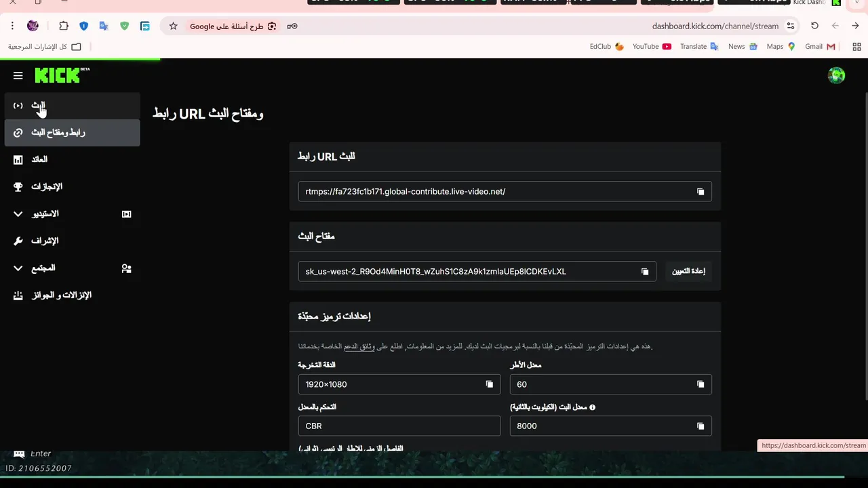Click the 1920×1080 resolution field
The width and height of the screenshot is (868, 488).
click(399, 384)
